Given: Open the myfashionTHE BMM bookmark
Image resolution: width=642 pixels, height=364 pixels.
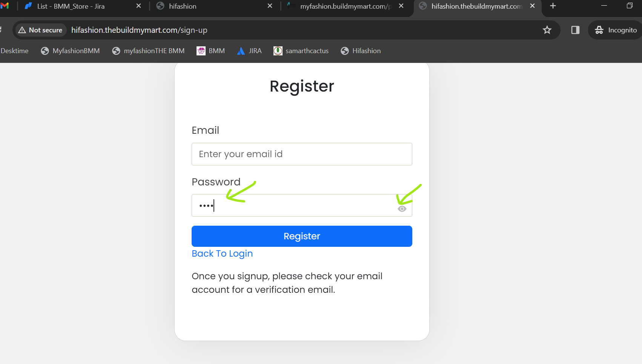Looking at the screenshot, I should click(148, 51).
